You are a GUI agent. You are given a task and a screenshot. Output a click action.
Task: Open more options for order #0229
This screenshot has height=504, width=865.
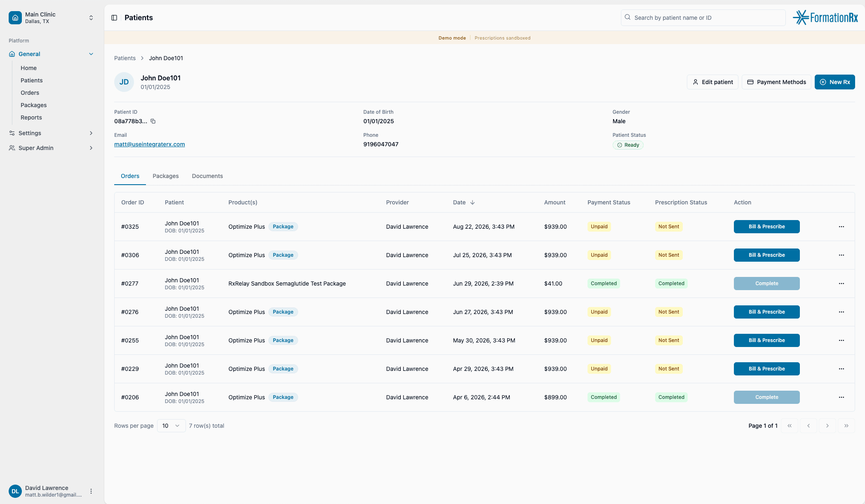(x=841, y=369)
